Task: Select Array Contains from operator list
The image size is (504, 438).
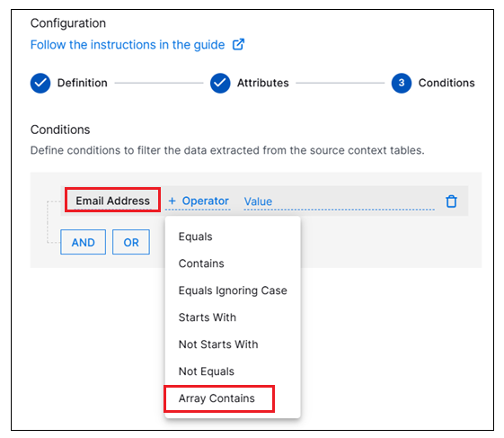Action: pyautogui.click(x=217, y=398)
